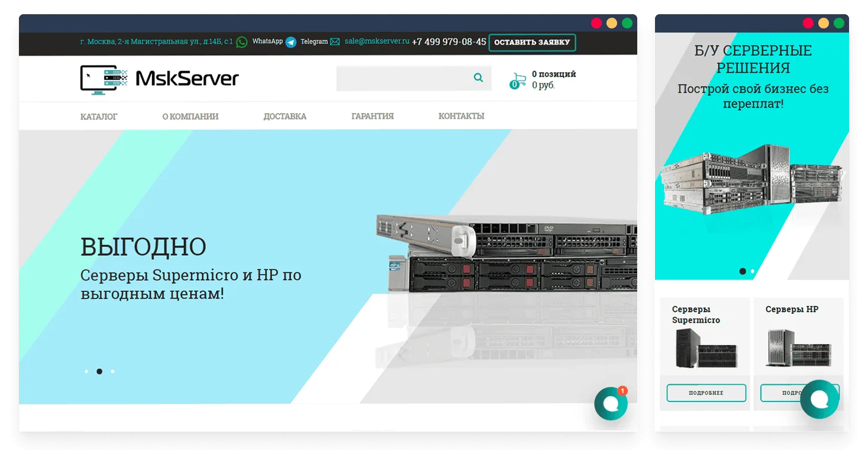This screenshot has height=450, width=868.
Task: Select the first desktop slider dot
Action: [x=86, y=371]
